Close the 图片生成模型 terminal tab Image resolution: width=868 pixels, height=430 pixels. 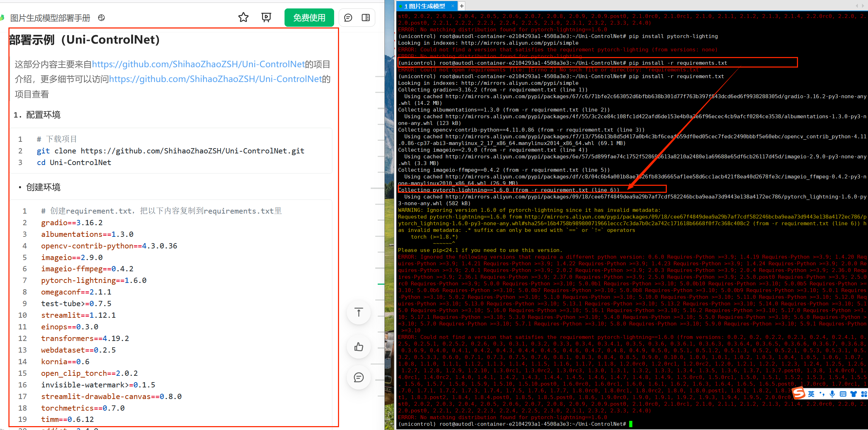tap(453, 6)
